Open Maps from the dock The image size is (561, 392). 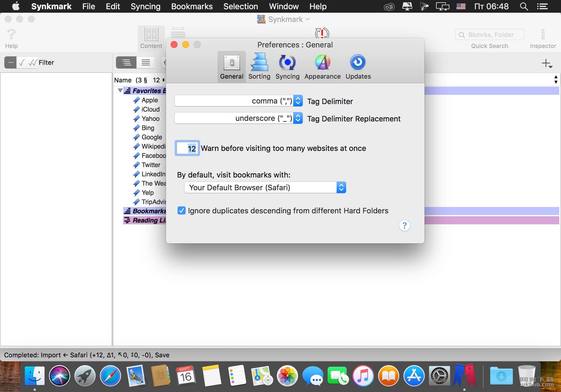pyautogui.click(x=262, y=376)
